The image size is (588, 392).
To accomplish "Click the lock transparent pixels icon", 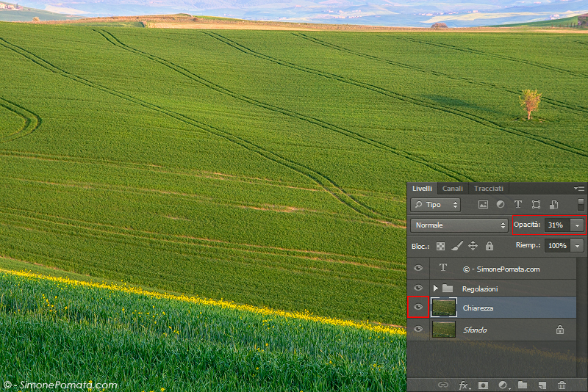I will tap(441, 246).
